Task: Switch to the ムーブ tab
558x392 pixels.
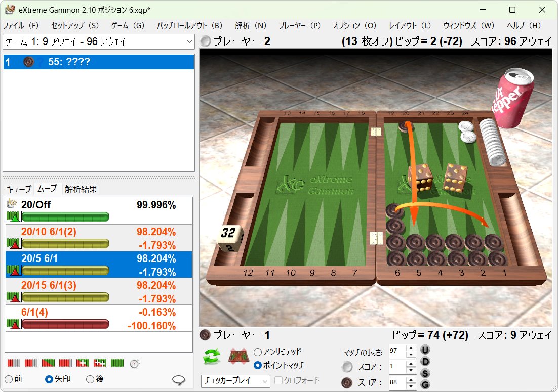Action: [47, 188]
